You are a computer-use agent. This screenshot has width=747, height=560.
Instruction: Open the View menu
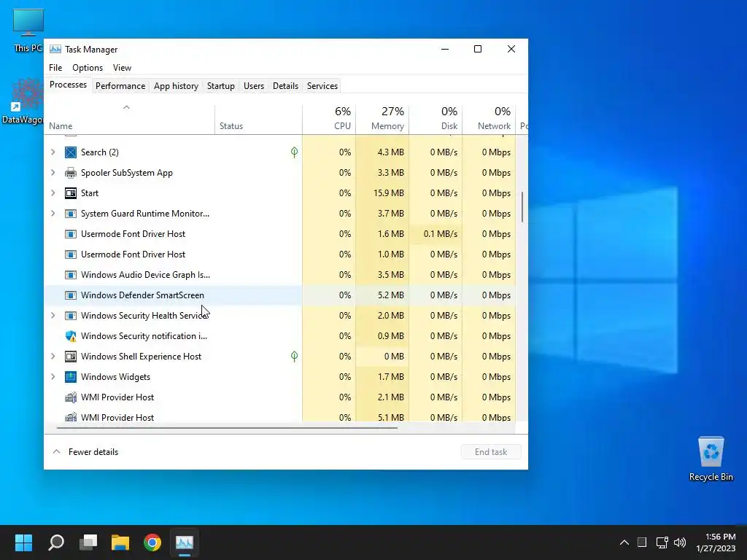click(x=122, y=68)
